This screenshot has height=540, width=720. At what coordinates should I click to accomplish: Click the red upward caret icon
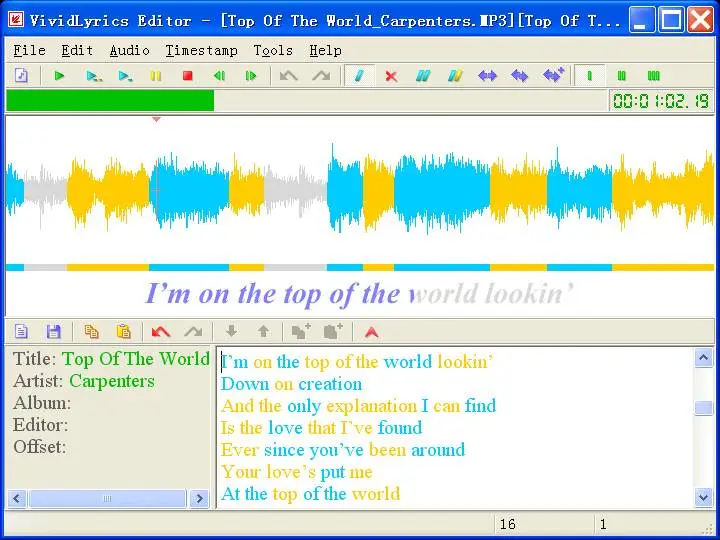point(371,332)
